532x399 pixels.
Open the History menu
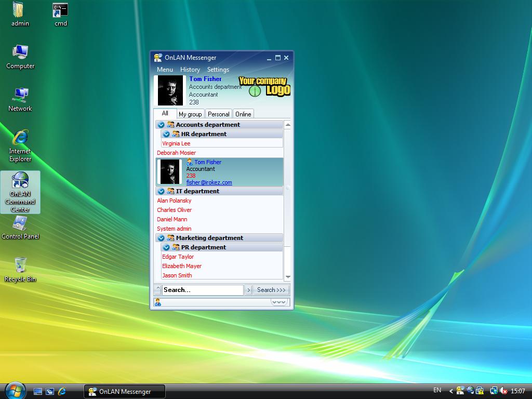point(190,70)
